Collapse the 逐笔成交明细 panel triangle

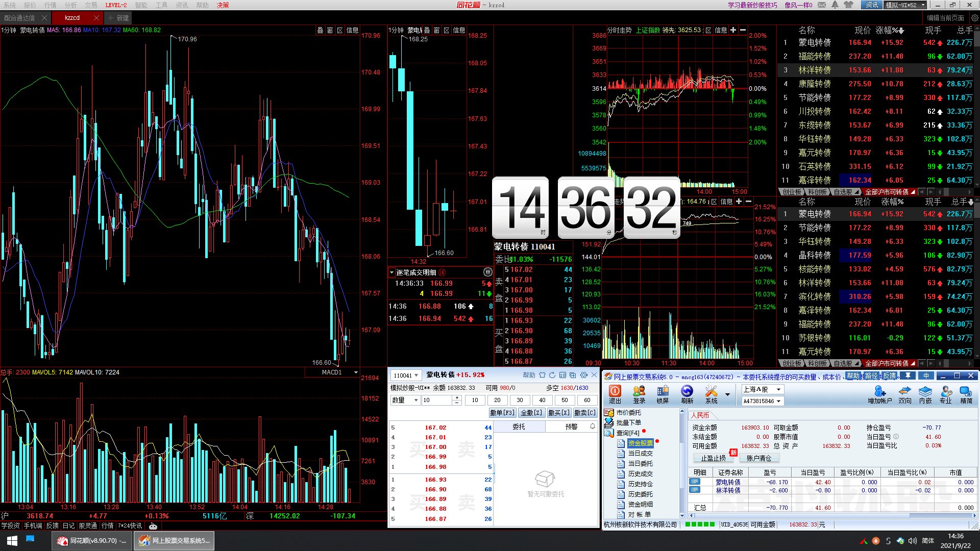coord(392,272)
